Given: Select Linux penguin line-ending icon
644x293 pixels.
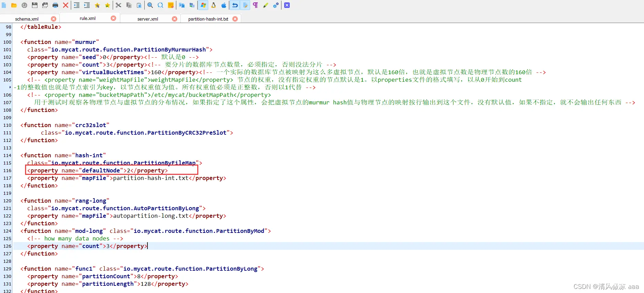Looking at the screenshot, I should [213, 5].
